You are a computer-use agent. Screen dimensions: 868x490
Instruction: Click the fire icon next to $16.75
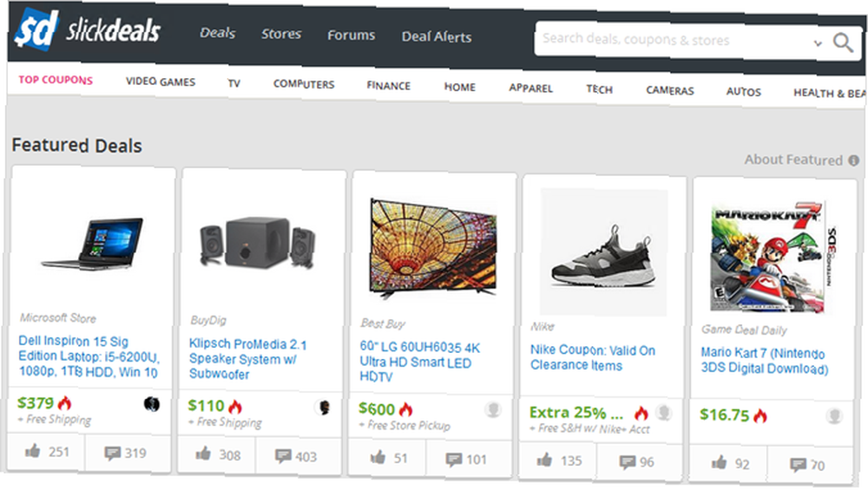(760, 415)
